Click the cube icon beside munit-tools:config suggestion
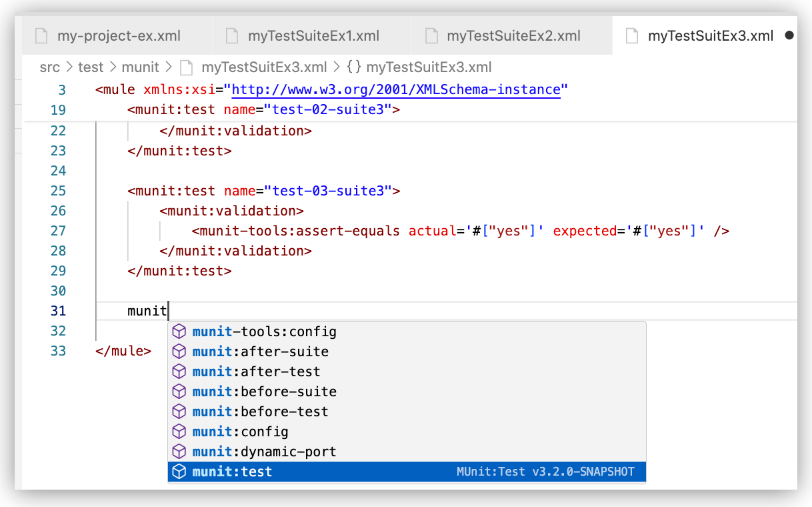 [x=179, y=331]
